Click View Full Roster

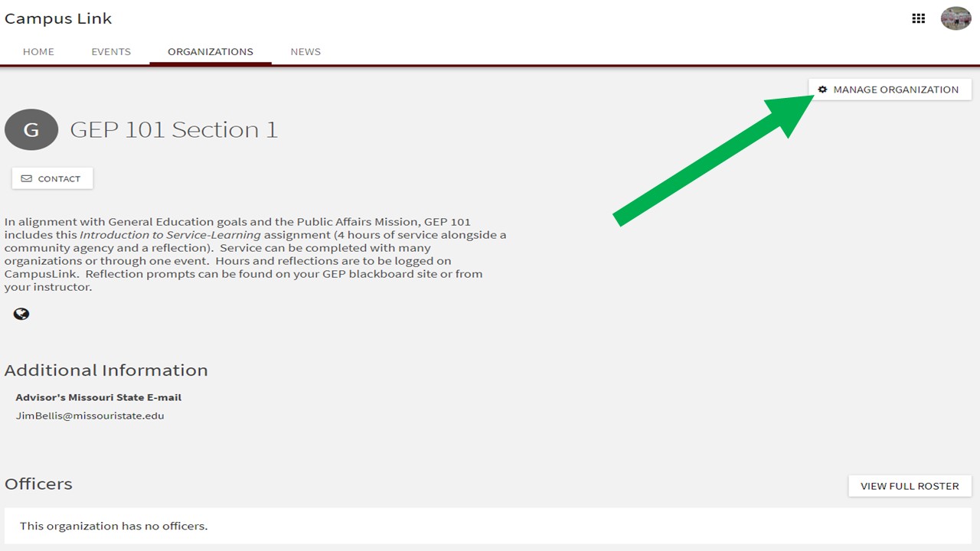(910, 486)
